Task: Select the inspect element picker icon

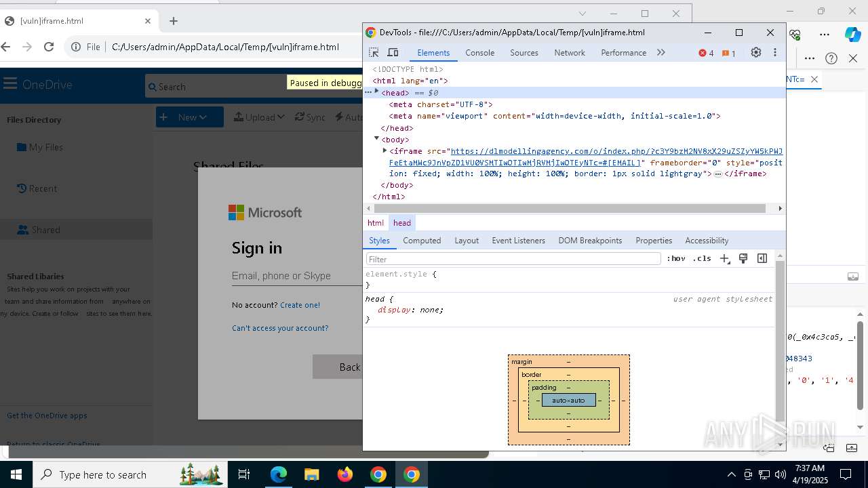Action: click(x=374, y=52)
